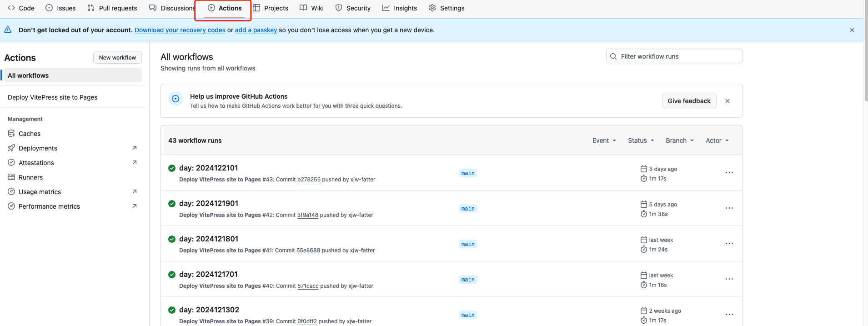Go to the Pull requests tab
The height and width of the screenshot is (326, 868).
coord(112,8)
